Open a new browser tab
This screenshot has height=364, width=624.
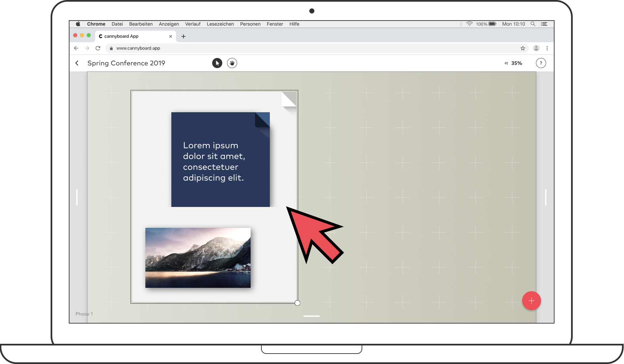point(183,36)
